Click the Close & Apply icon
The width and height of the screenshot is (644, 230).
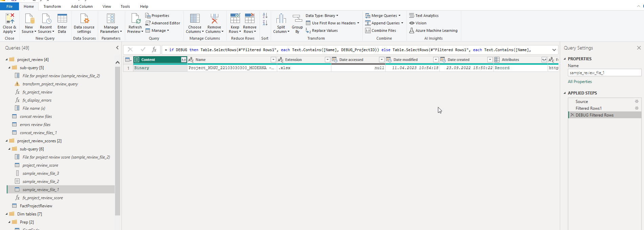point(9,19)
